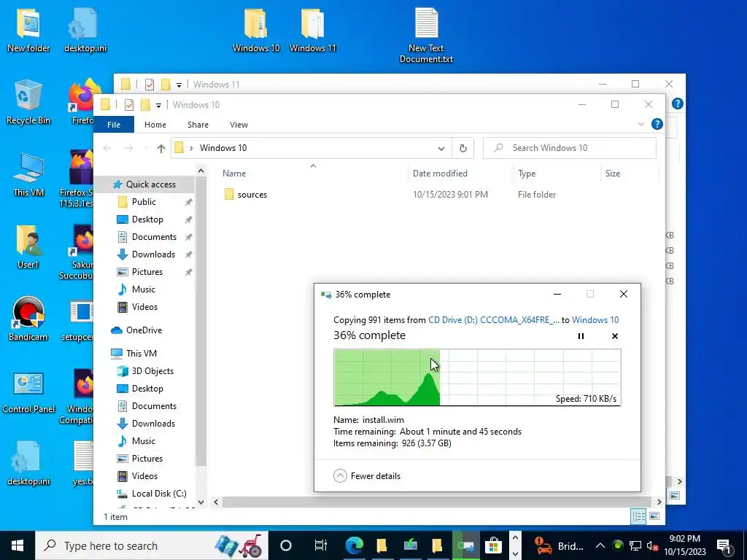
Task: Open Microsoft Store from the taskbar
Action: pos(493,545)
